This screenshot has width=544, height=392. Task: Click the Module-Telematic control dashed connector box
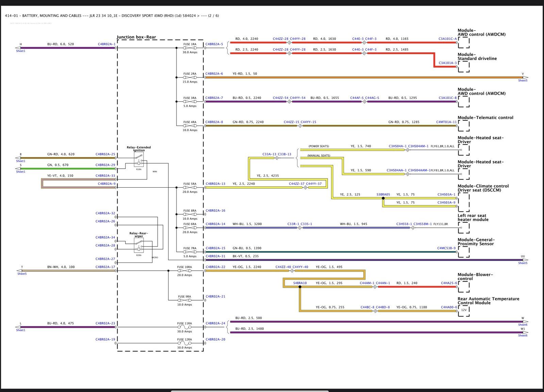click(464, 126)
